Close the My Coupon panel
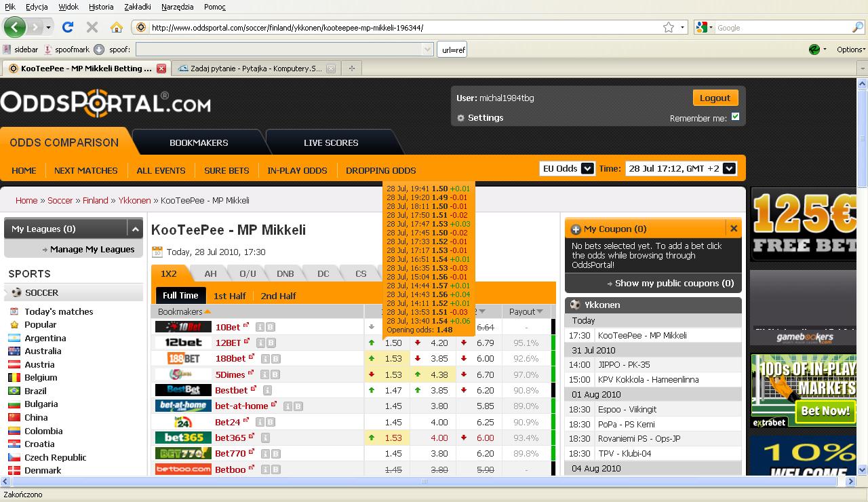Viewport: 868px width, 502px height. [x=734, y=229]
